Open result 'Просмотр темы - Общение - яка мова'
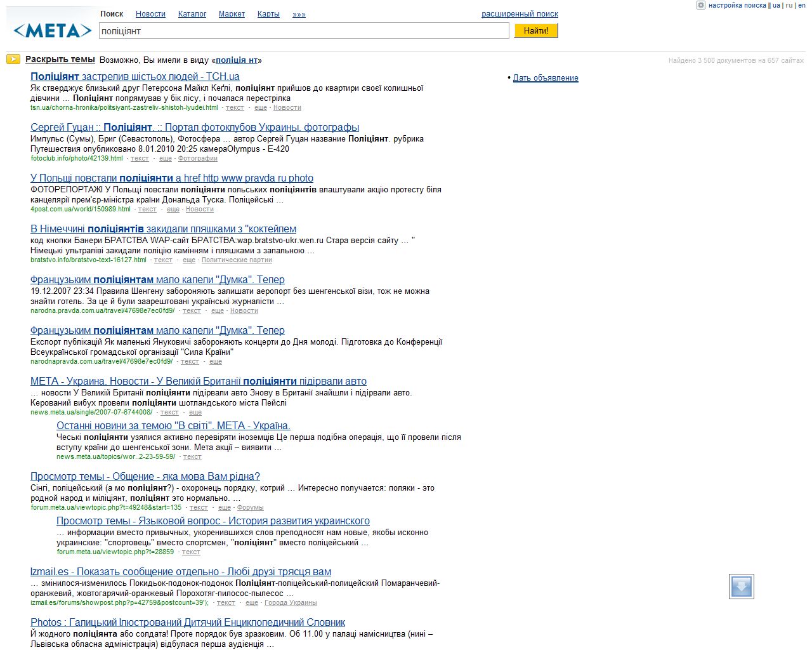The width and height of the screenshot is (812, 650). 145,477
